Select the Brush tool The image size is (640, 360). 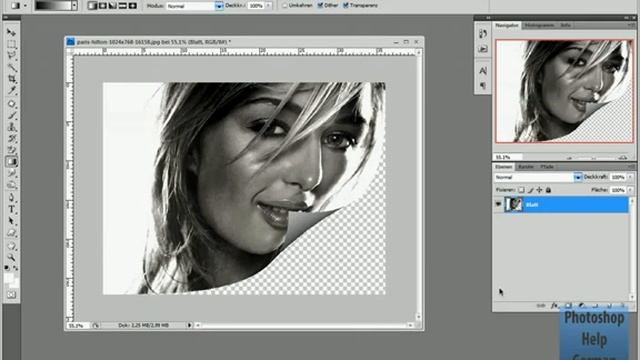pyautogui.click(x=11, y=116)
